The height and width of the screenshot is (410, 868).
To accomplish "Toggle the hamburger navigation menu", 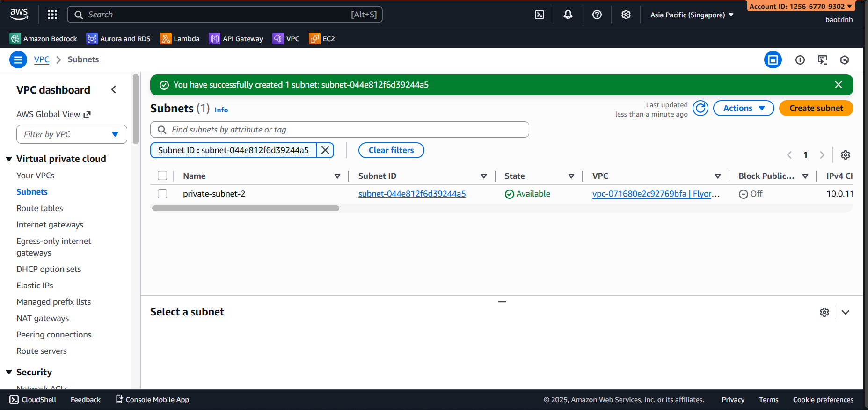I will tap(18, 60).
